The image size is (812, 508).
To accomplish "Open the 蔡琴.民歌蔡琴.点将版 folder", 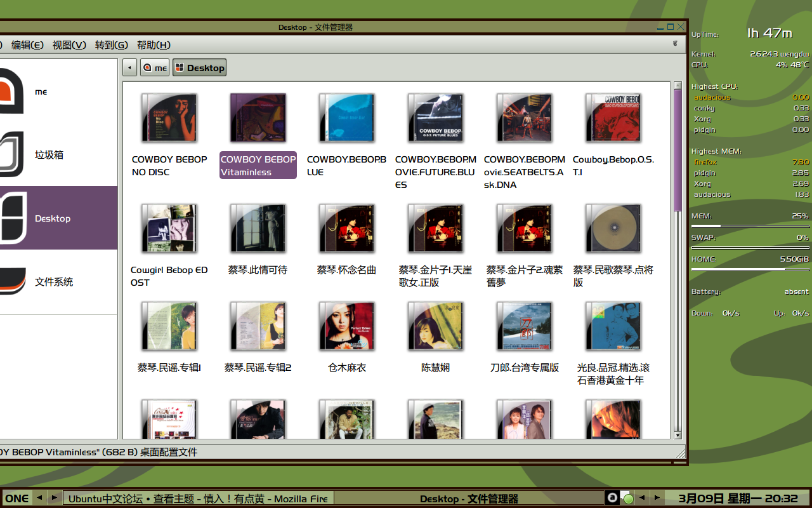I will tap(613, 229).
